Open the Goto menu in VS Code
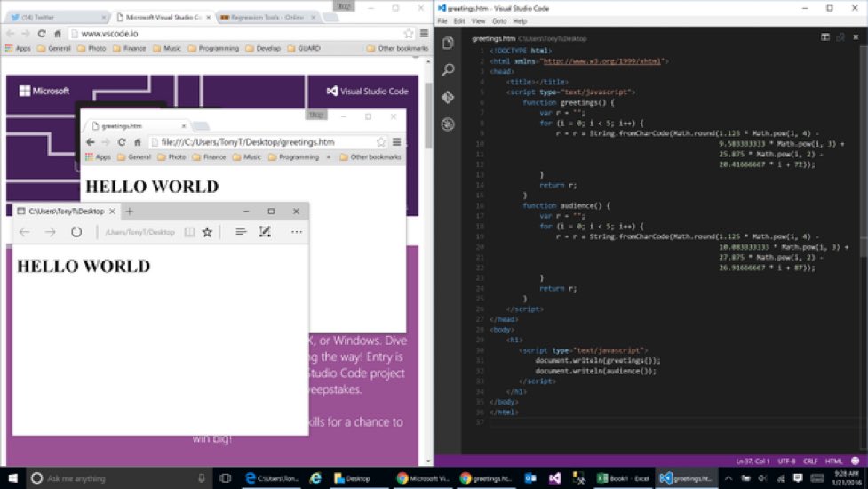Image resolution: width=868 pixels, height=489 pixels. [x=499, y=21]
